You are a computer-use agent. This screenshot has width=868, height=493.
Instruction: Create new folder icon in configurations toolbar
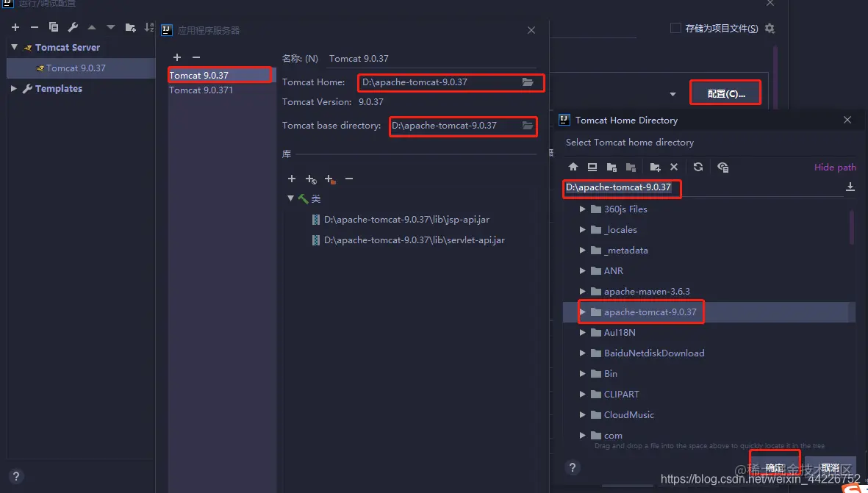point(131,28)
